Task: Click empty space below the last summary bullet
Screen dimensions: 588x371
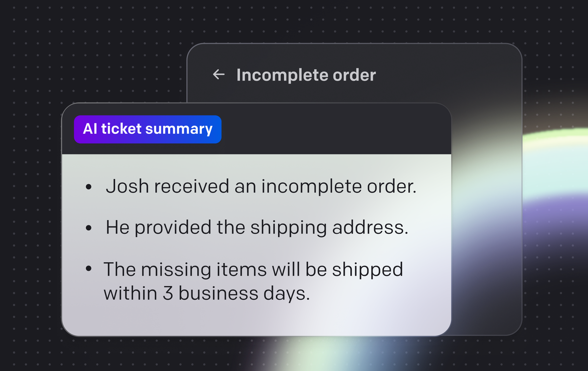Action: point(255,319)
